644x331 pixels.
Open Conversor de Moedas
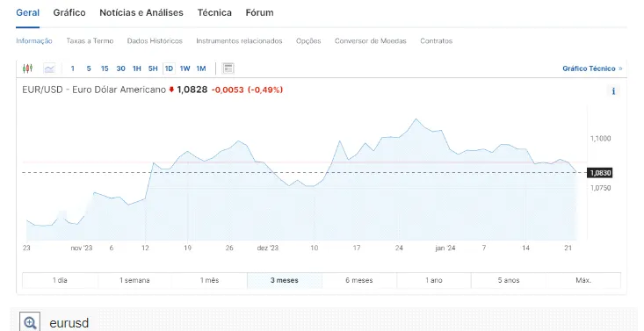coord(371,41)
